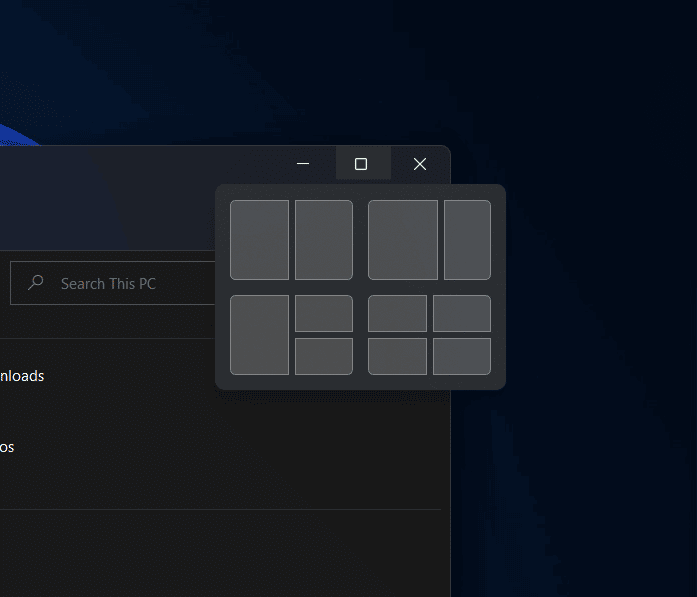Minimize the File Explorer window
This screenshot has width=697, height=597.
coord(303,163)
